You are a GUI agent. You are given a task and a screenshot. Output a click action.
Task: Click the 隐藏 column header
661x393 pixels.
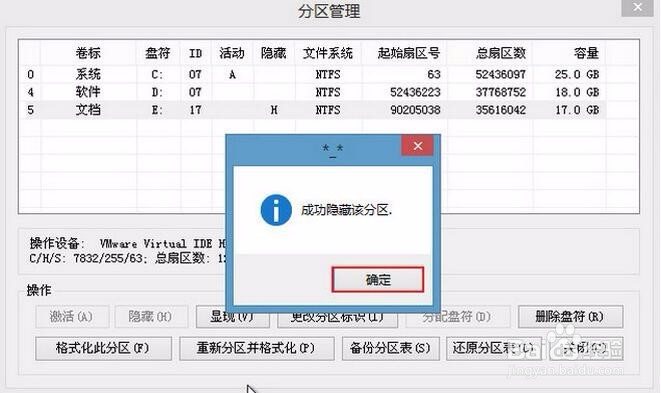point(274,53)
